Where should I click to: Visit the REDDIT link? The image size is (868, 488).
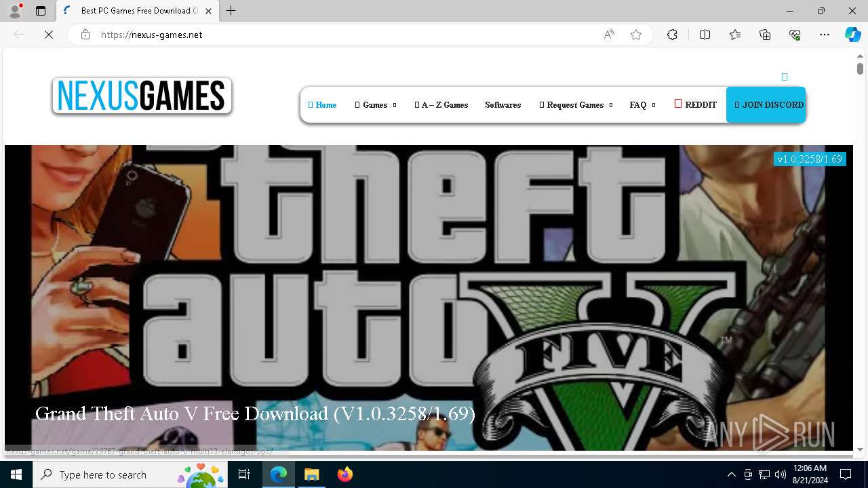coord(695,104)
